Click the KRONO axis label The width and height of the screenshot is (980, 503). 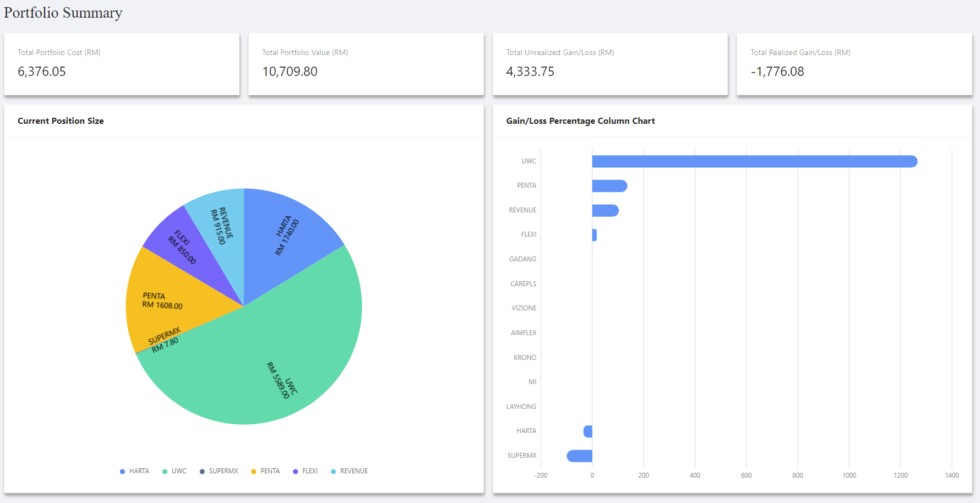click(525, 358)
